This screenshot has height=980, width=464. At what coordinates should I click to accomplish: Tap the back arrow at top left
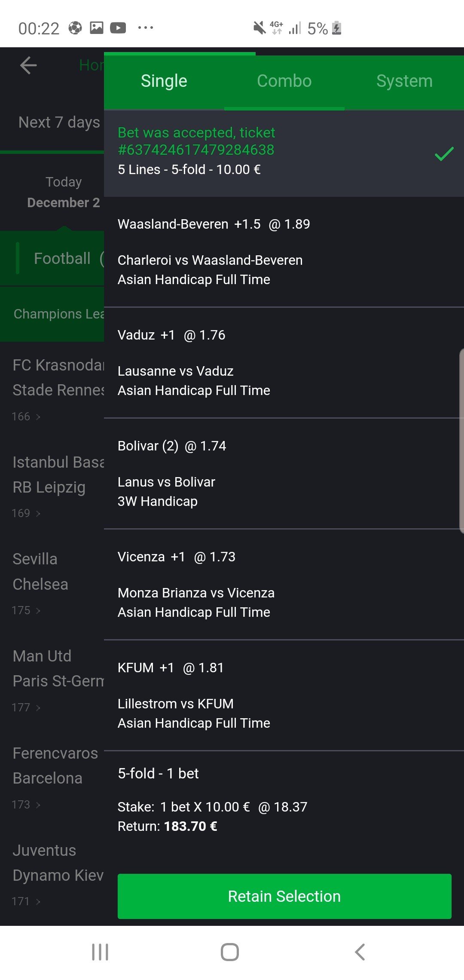coord(28,65)
